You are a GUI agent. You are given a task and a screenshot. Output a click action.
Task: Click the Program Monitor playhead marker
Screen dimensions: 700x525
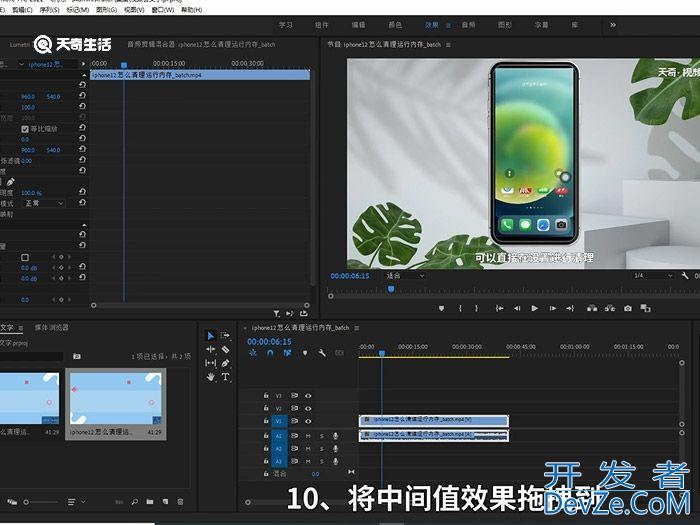391,289
